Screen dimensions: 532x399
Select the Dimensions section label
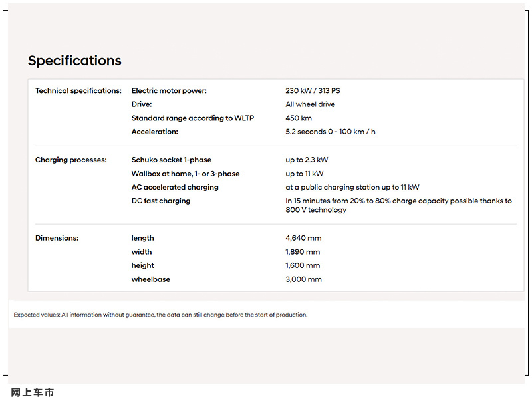point(57,238)
